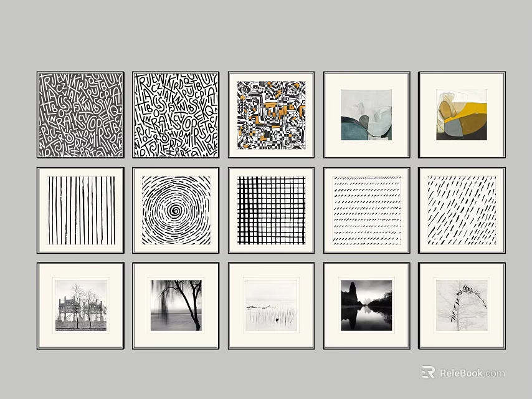Choose the birds on bent branch photo
The width and height of the screenshot is (532, 399).
pos(462,305)
